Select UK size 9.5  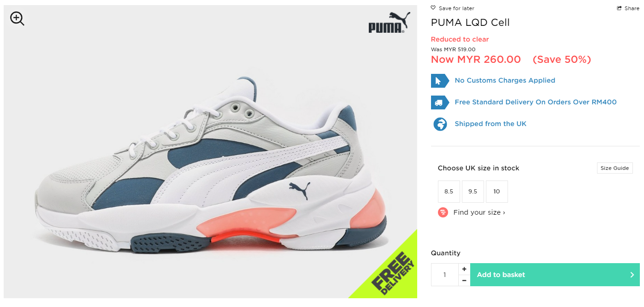pyautogui.click(x=473, y=192)
